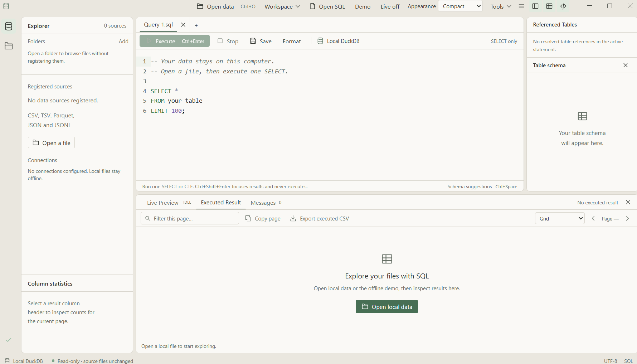Click the Open a file button
The width and height of the screenshot is (637, 364).
51,143
